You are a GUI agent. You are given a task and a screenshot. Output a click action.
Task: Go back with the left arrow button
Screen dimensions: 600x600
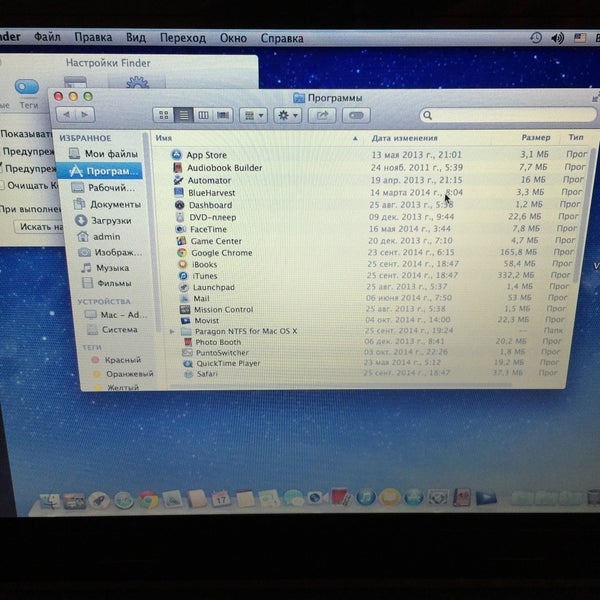click(x=66, y=114)
